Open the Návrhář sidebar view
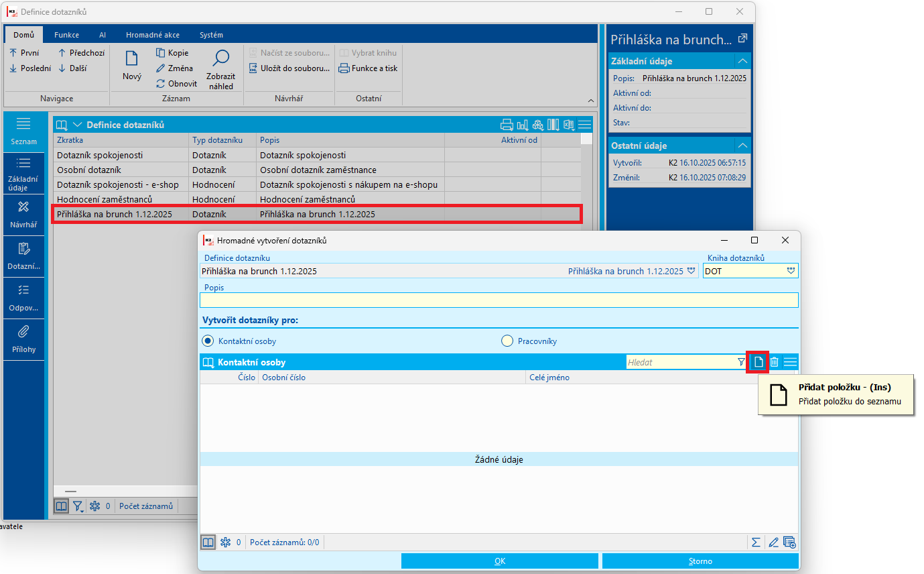This screenshot has height=574, width=924. tap(24, 215)
